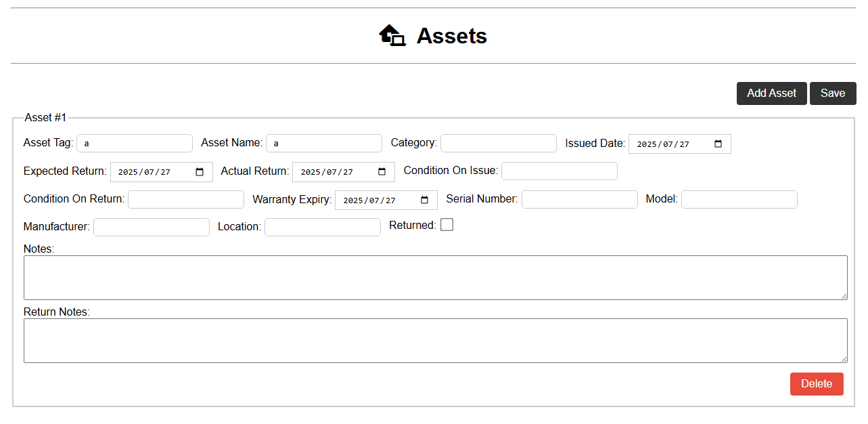Click inside the Asset Name field
The width and height of the screenshot is (868, 424).
[x=323, y=143]
